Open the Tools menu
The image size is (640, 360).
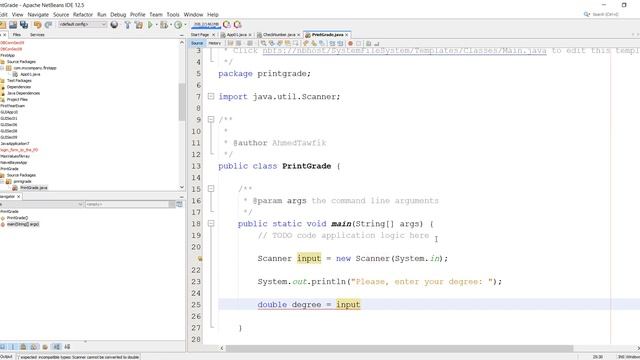[x=173, y=15]
